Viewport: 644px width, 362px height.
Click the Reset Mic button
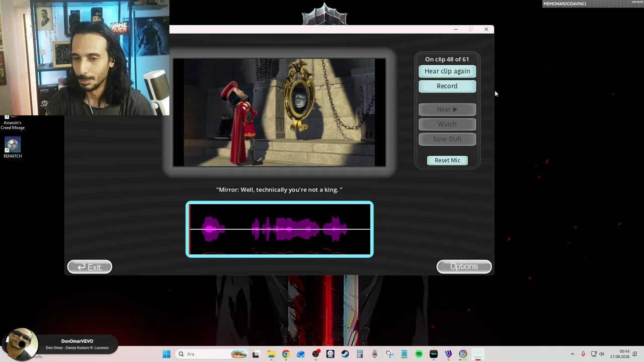tap(447, 160)
